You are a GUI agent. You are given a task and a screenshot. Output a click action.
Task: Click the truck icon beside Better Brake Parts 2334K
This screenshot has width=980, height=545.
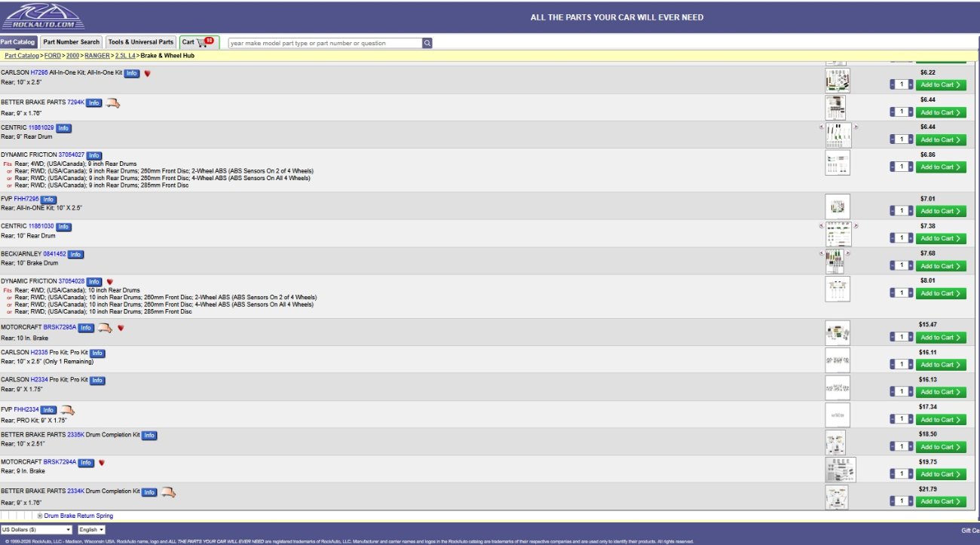(168, 492)
